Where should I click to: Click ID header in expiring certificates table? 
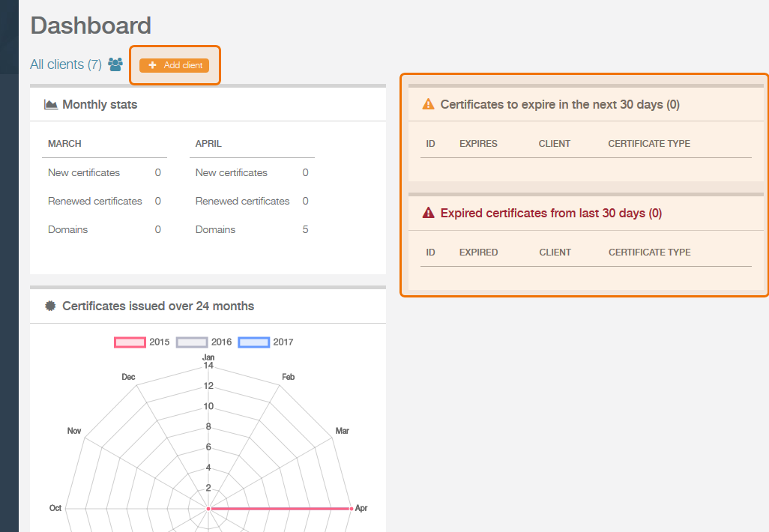coord(431,144)
